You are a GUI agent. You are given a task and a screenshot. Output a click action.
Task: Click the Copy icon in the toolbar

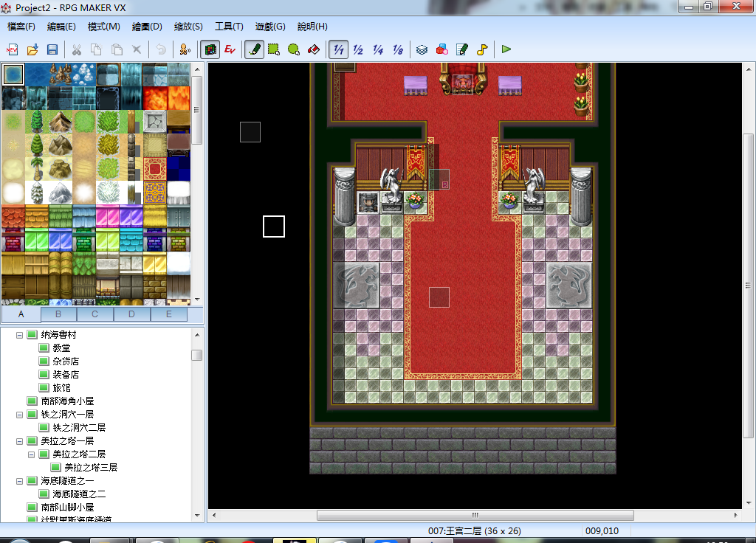tap(97, 49)
